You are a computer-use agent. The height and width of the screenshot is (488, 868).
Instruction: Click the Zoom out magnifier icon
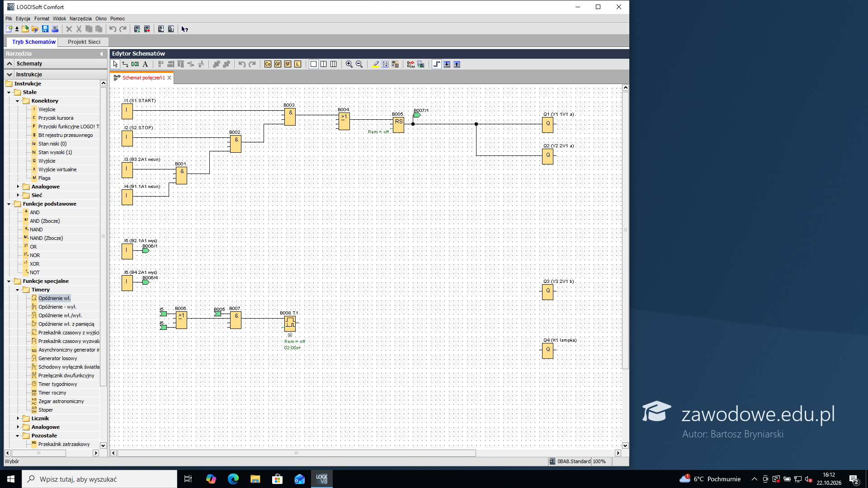[x=359, y=64]
